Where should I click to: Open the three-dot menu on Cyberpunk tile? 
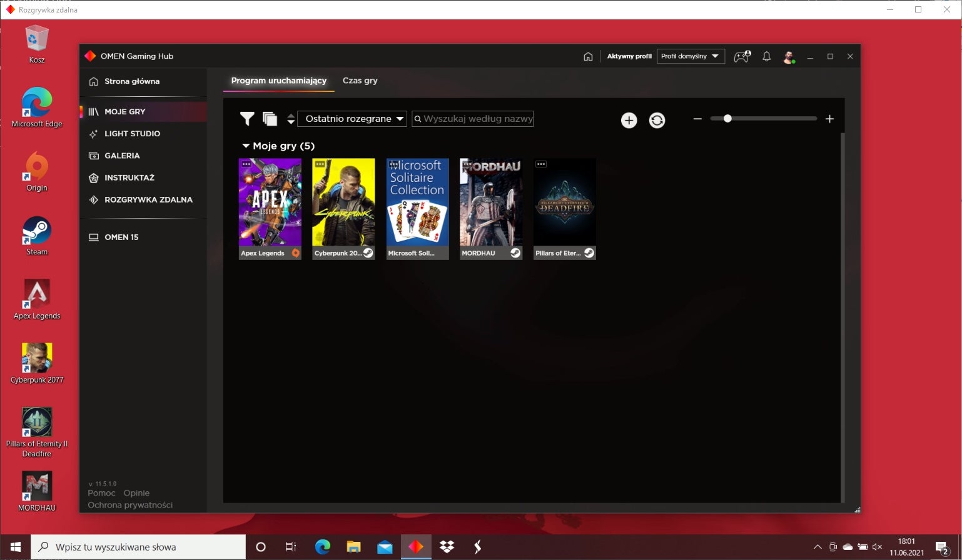point(320,164)
